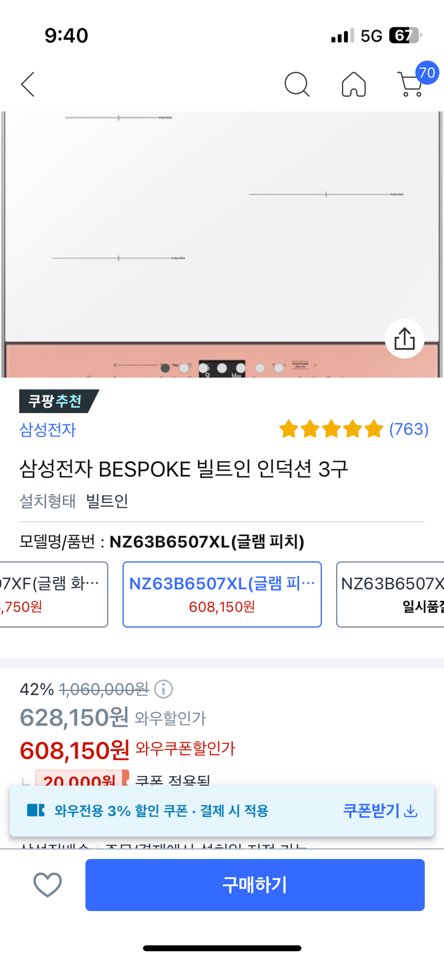
Task: Tap the 쿠팡추천 recommendation badge
Action: (59, 401)
